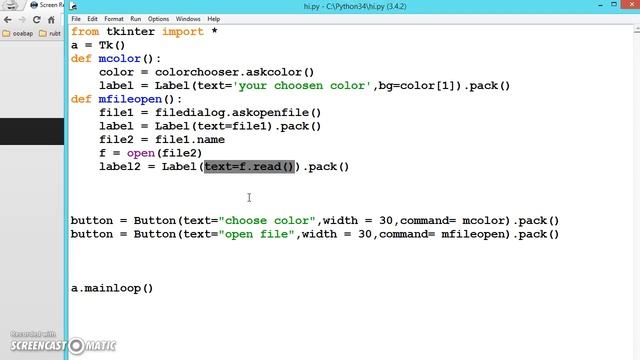640x360 pixels.
Task: Click the highlighted text=f.read() selection
Action: [x=249, y=167]
